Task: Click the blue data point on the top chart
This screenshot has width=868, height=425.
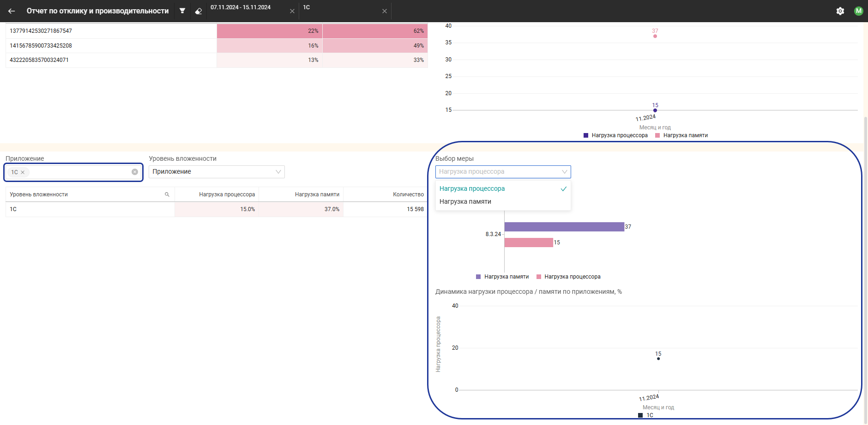Action: [655, 110]
